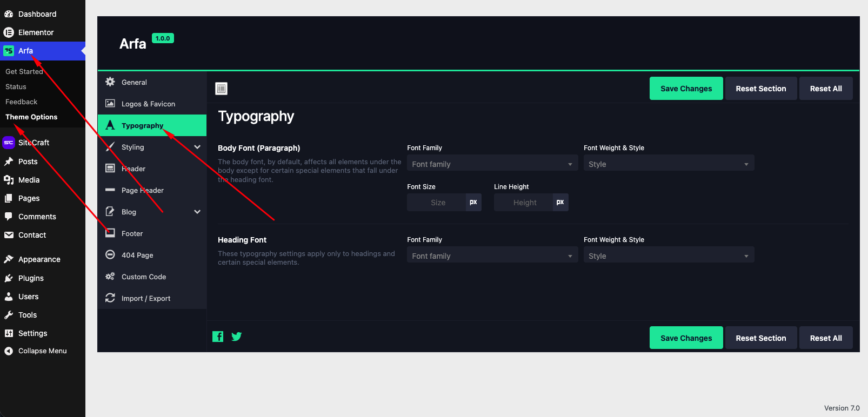Click the Contact envelope icon
Screen dimensions: 868x417
9,235
